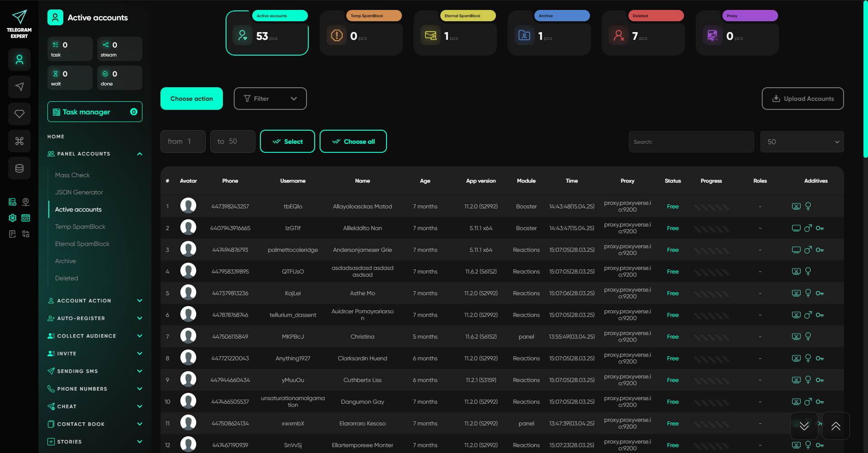Viewport: 868px width, 453px height.
Task: Click the scroll-to-bottom double chevron button
Action: (x=804, y=426)
